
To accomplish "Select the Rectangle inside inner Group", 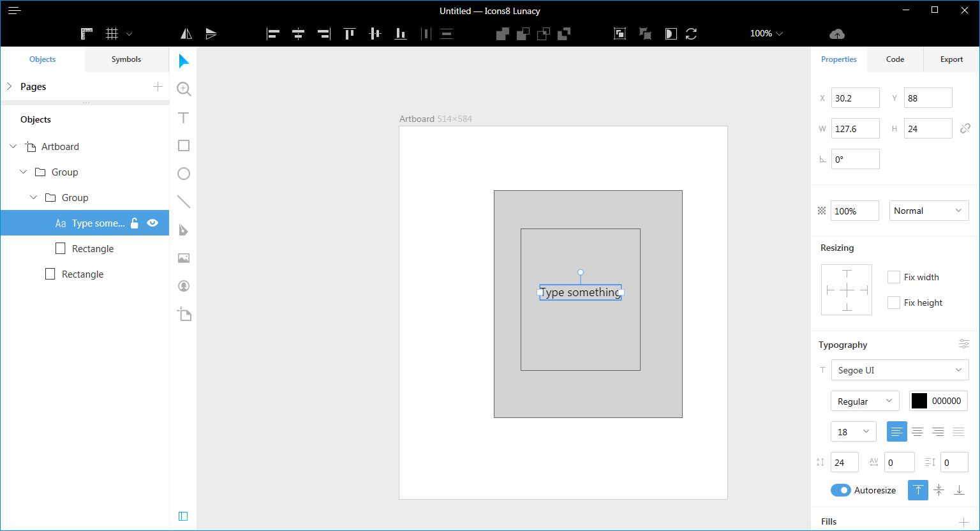I will pos(84,248).
